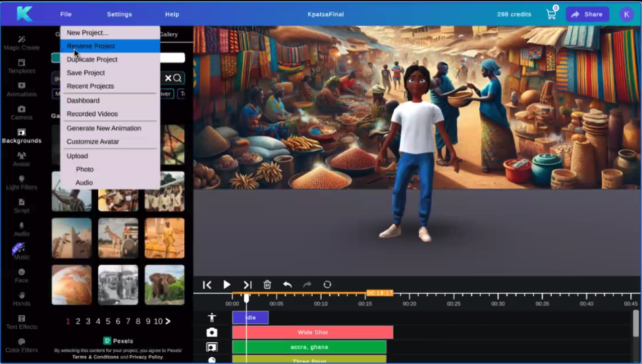Viewport: 642px width, 364px height.
Task: Open the Help menu
Action: (172, 14)
